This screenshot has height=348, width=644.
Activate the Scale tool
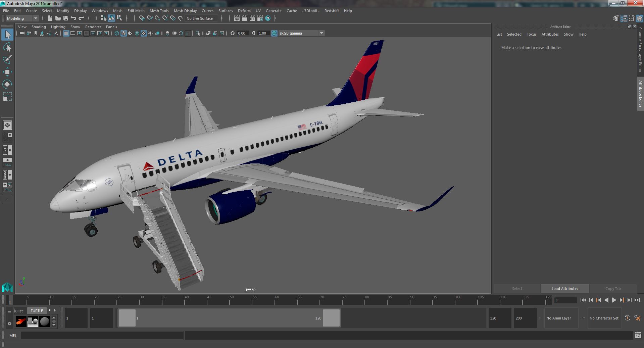[x=7, y=97]
